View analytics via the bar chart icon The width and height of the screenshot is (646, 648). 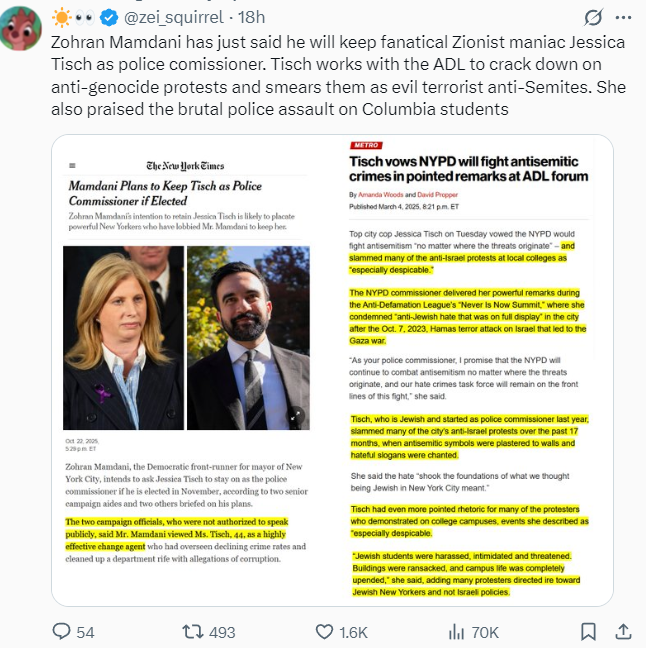(x=456, y=632)
